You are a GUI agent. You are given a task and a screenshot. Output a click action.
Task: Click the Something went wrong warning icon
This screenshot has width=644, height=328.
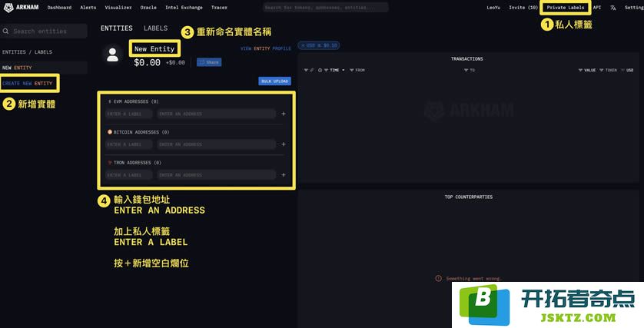click(438, 278)
